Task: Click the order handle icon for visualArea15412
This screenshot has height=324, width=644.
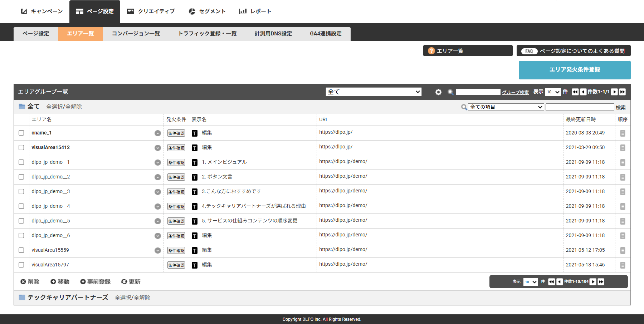Action: click(x=623, y=148)
